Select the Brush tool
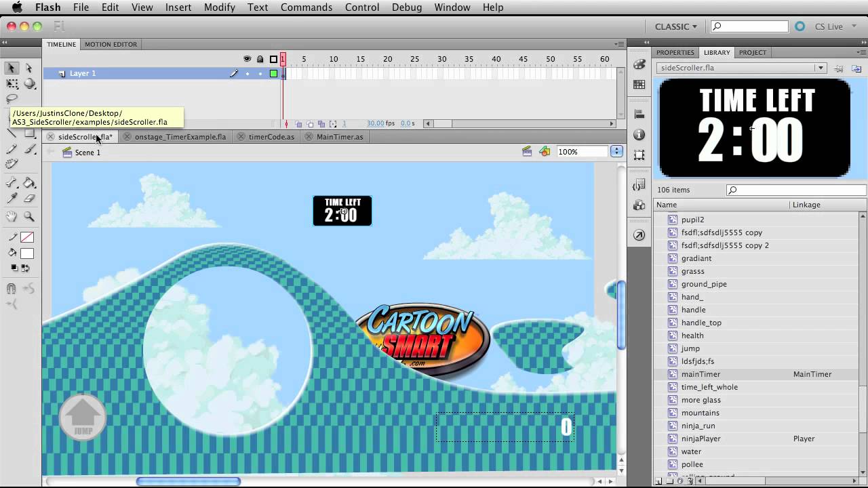The image size is (868, 488). click(x=29, y=149)
